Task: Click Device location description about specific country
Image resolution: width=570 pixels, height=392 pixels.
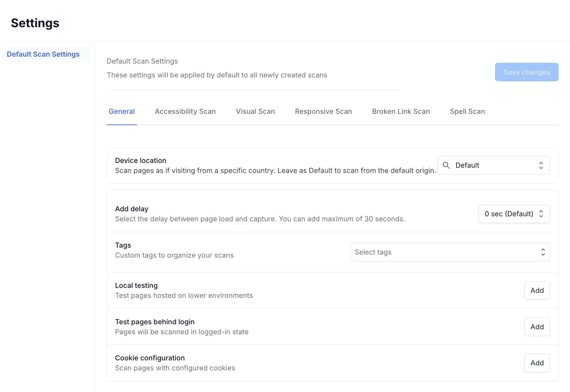Action: pos(275,170)
